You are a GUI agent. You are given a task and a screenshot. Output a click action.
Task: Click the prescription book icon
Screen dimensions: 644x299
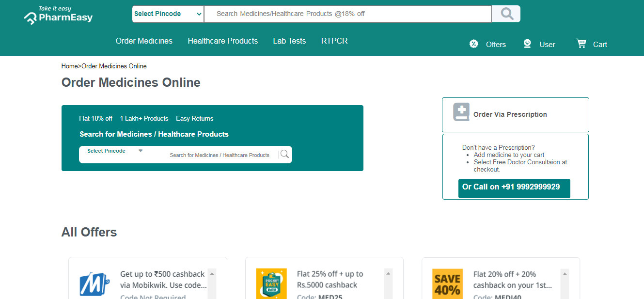point(461,112)
